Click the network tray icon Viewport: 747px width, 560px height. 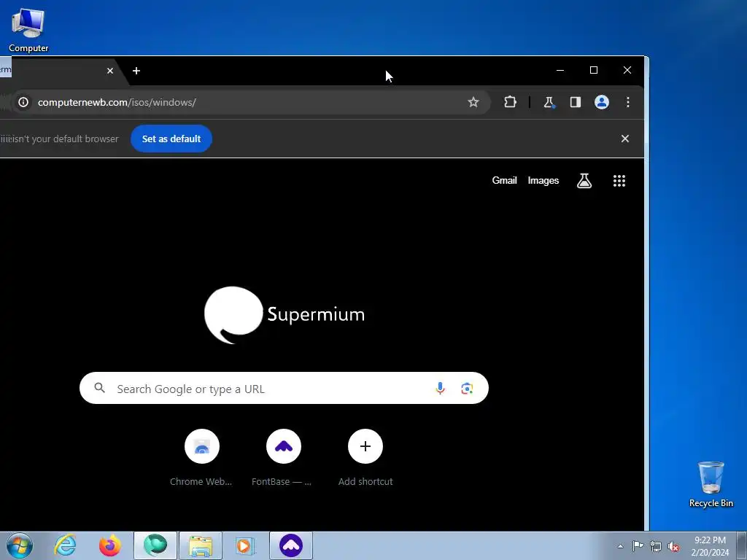656,546
